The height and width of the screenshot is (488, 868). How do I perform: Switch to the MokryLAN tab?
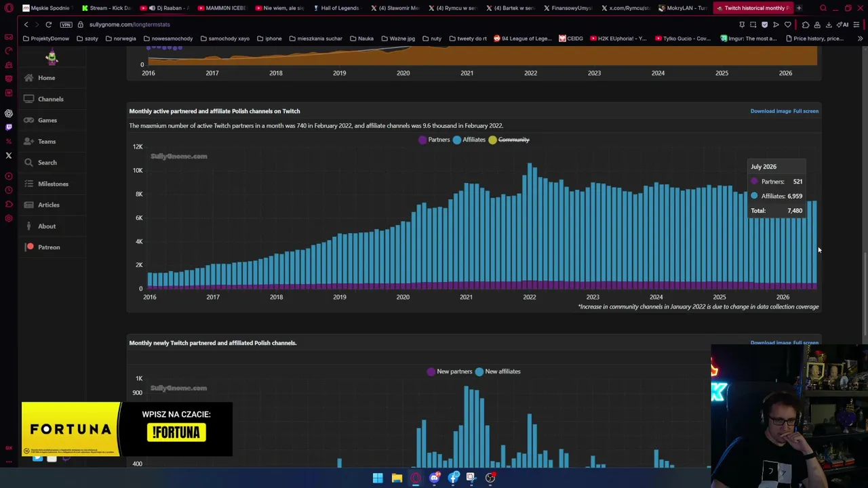(683, 8)
